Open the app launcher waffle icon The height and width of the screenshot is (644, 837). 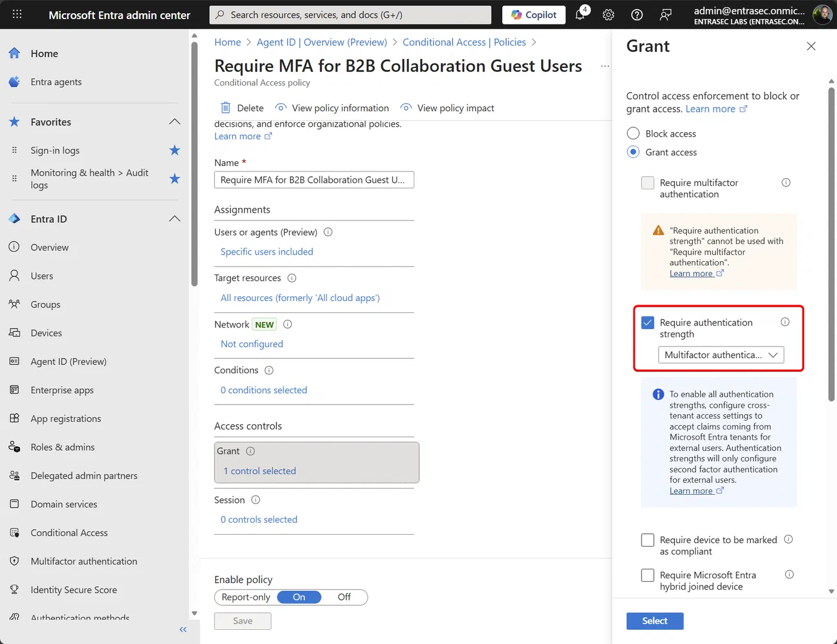(17, 14)
